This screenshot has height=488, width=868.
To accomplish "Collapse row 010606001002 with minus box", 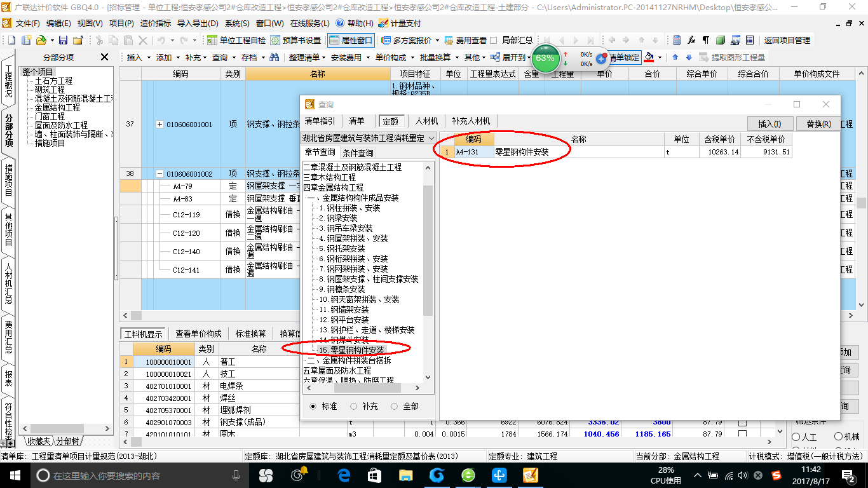I will click(x=159, y=174).
